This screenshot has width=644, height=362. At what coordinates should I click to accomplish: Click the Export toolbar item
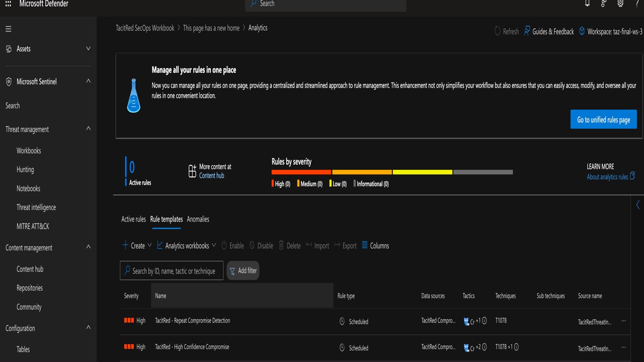coord(345,245)
